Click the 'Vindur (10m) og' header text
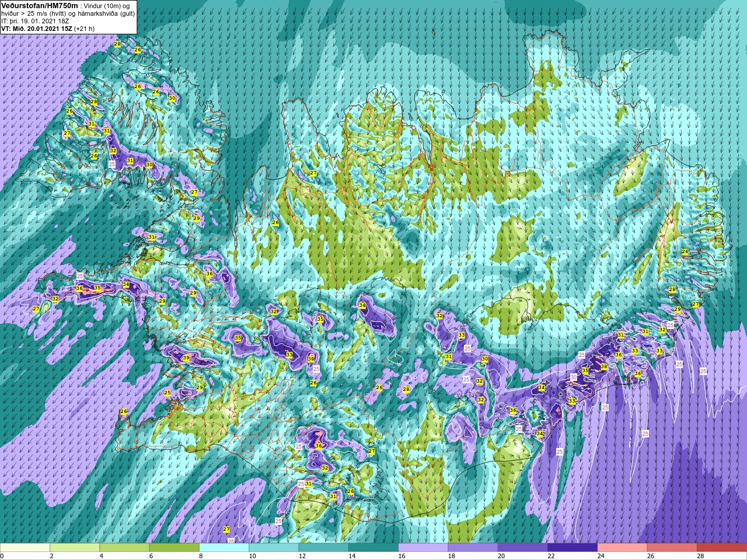Screen dimensions: 747x560 point(106,6)
